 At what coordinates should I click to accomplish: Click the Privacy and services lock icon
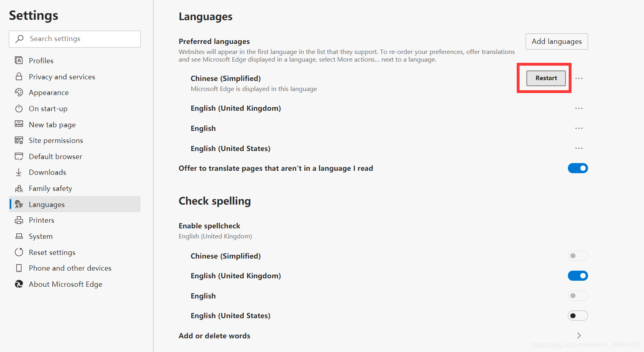pos(19,77)
